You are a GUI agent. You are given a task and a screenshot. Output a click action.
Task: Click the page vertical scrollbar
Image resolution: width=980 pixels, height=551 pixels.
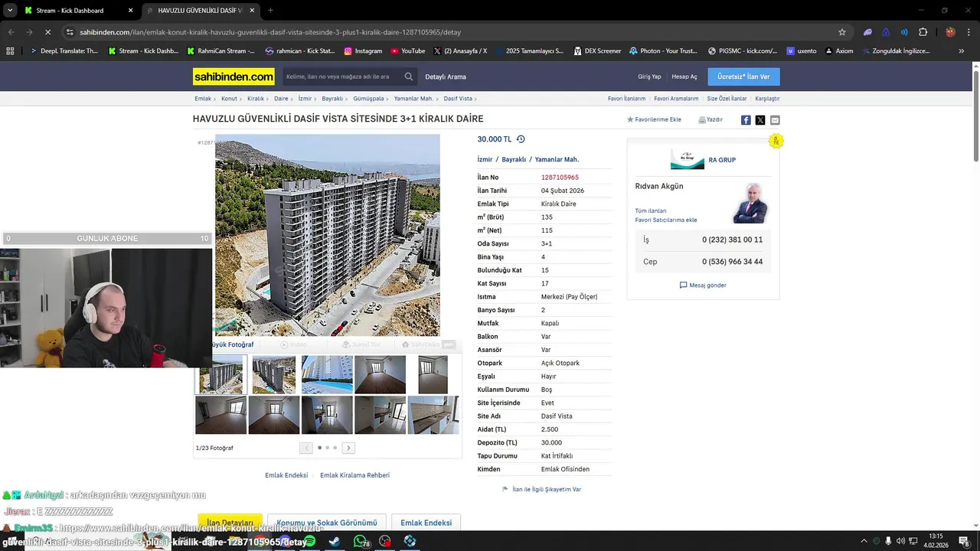pos(975,115)
